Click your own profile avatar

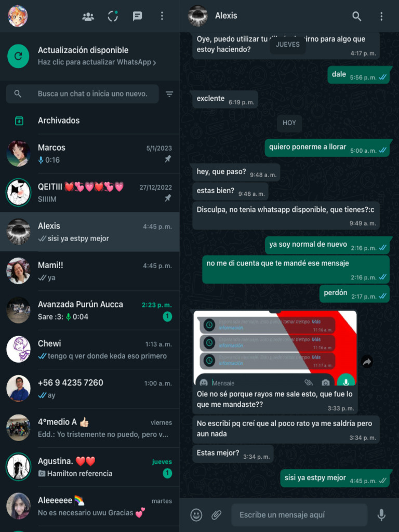click(18, 16)
